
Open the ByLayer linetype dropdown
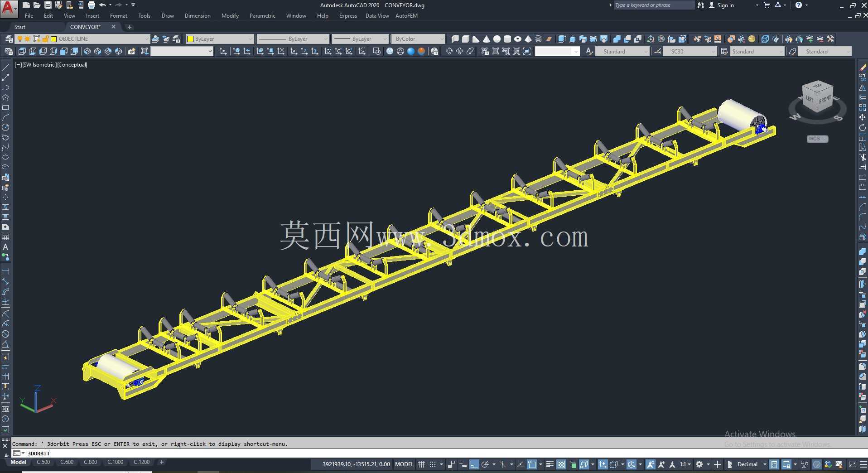[x=292, y=39]
